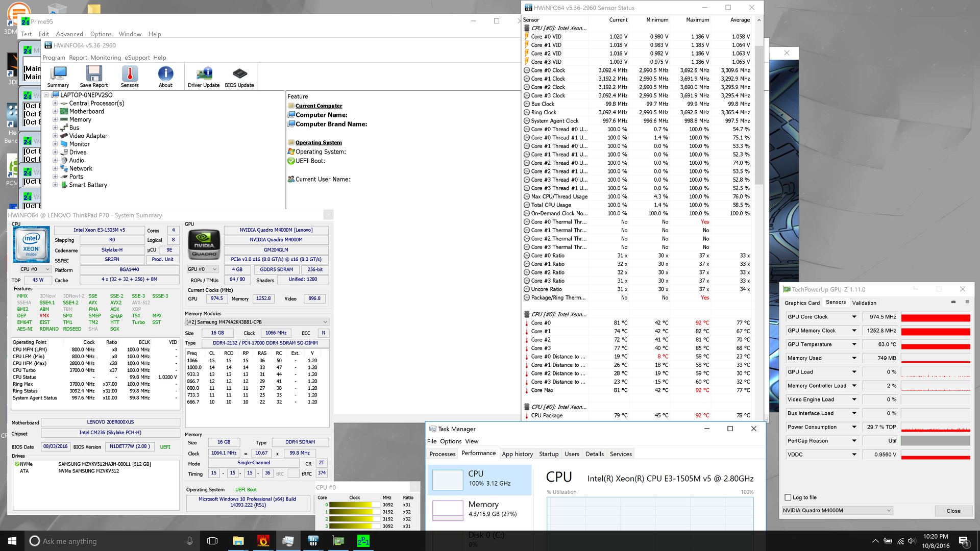Viewport: 980px width, 551px height.
Task: Open the GPU Core Clock sensor dropdown
Action: [x=854, y=317]
